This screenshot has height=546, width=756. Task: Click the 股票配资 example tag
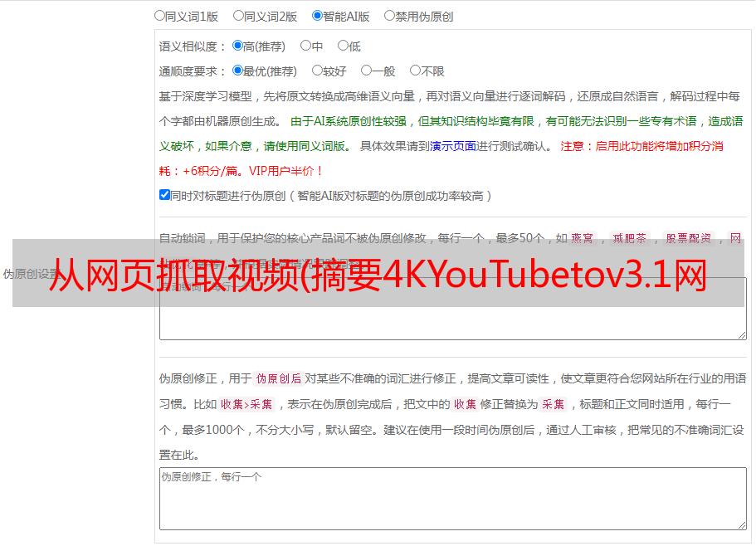click(x=689, y=238)
